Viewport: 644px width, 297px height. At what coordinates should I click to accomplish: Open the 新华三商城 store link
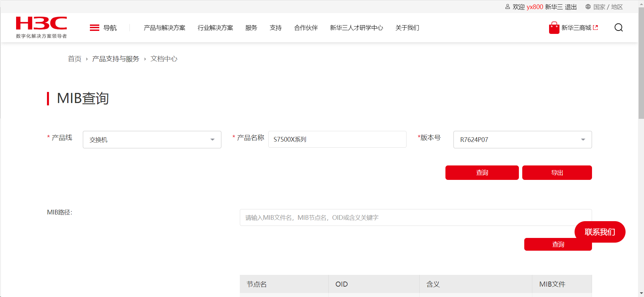[576, 28]
